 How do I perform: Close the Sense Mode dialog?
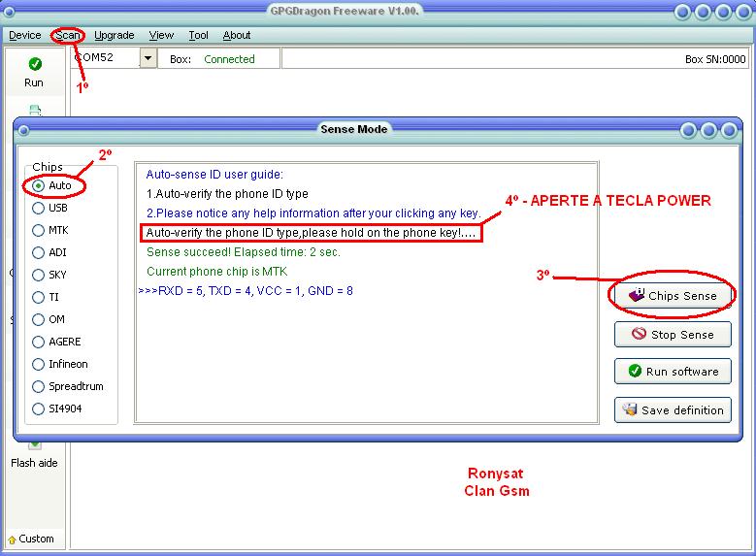click(x=730, y=130)
